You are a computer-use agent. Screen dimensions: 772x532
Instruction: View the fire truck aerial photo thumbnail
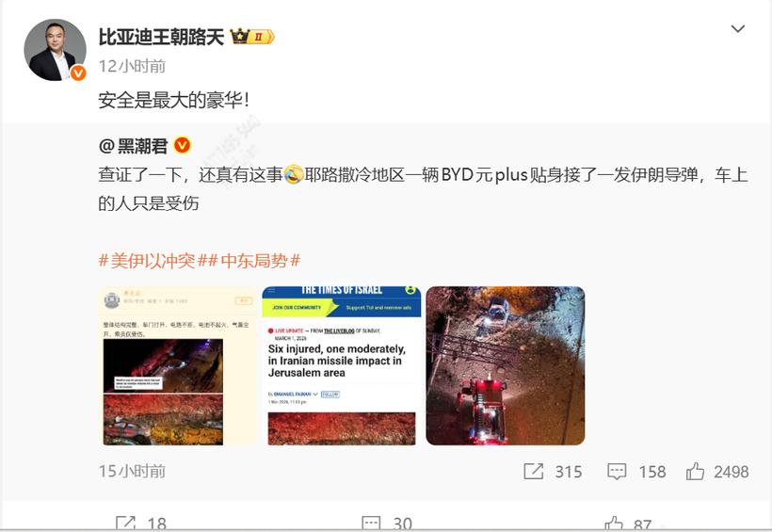click(x=506, y=365)
